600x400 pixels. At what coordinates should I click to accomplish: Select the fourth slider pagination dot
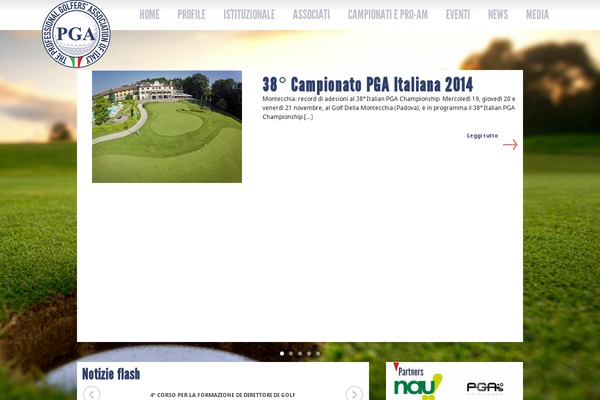click(309, 353)
